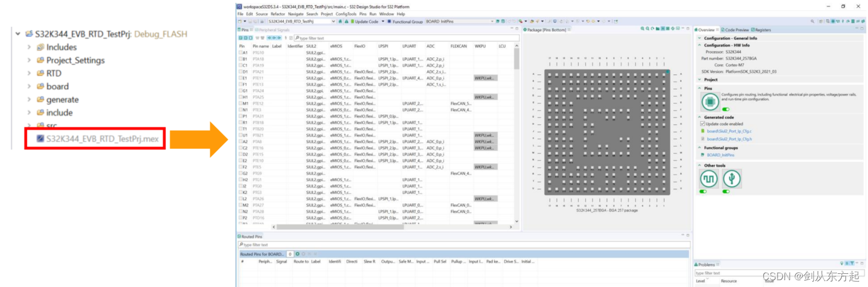
Task: Open the Pins tool icon in Overview
Action: (x=710, y=101)
